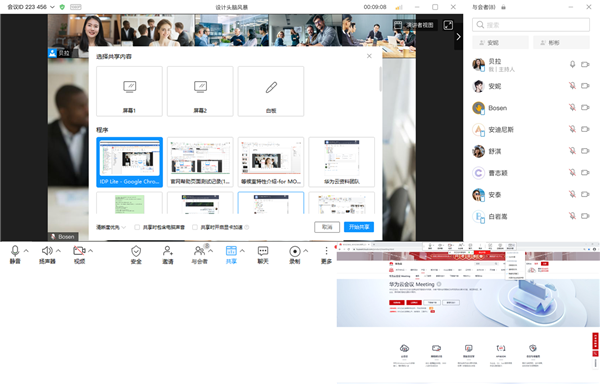Viewport: 600px width, 384px height.
Task: Expand the arrow next to 共享 button
Action: pyautogui.click(x=242, y=251)
